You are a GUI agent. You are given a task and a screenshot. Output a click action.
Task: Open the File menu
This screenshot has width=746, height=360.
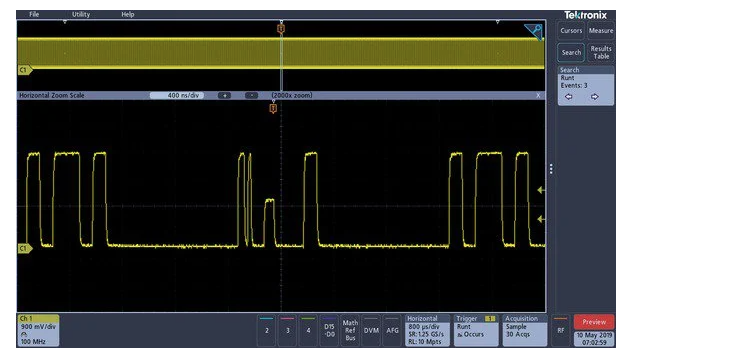tap(34, 14)
